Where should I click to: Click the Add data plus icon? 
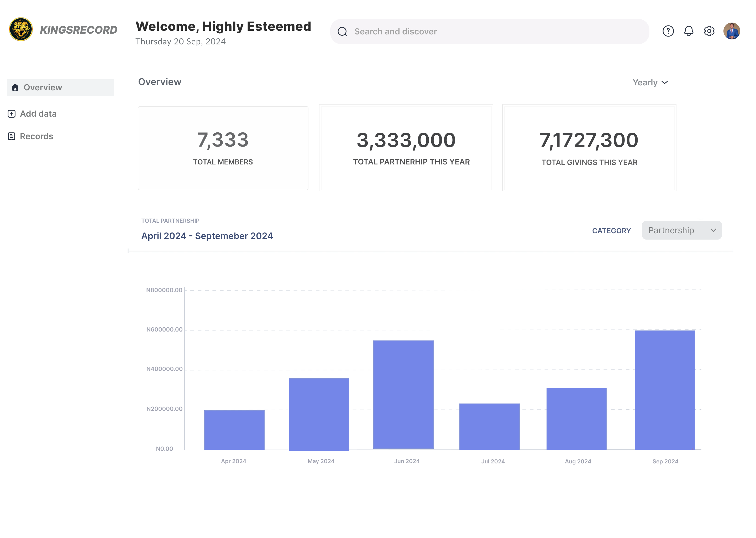click(x=12, y=114)
